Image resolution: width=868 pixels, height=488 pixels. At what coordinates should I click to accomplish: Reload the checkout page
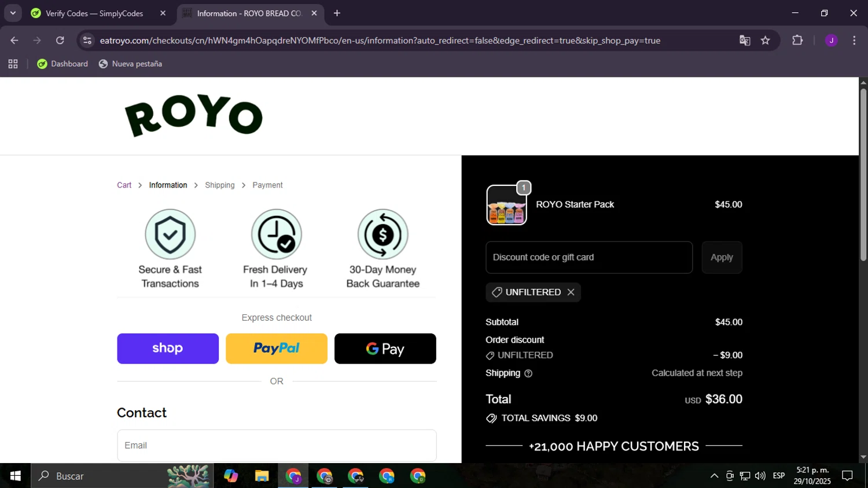pos(60,41)
